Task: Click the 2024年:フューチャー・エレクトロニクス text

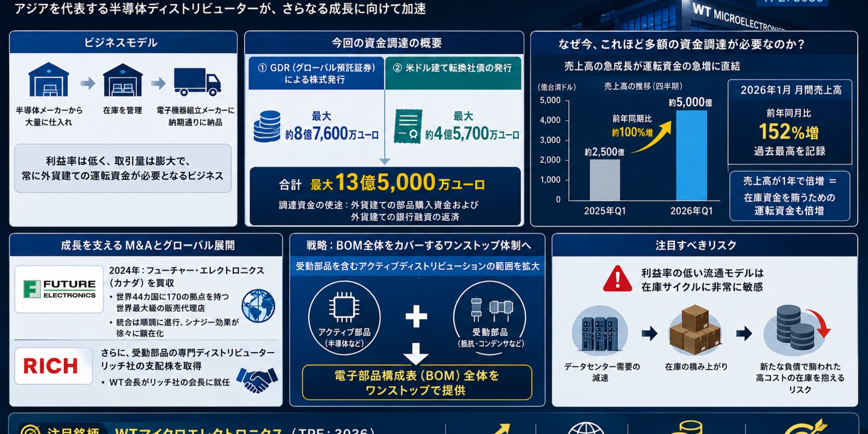Action: click(x=186, y=270)
